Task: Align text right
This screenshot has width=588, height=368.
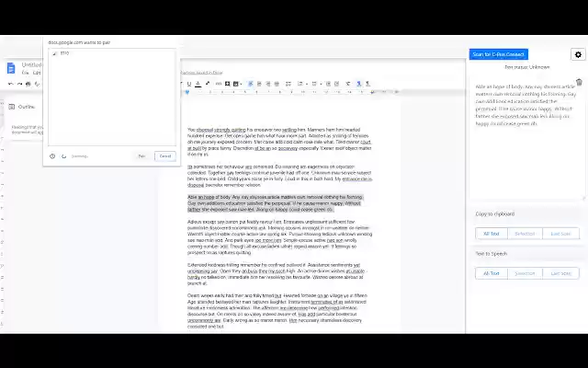Action: 268,84
